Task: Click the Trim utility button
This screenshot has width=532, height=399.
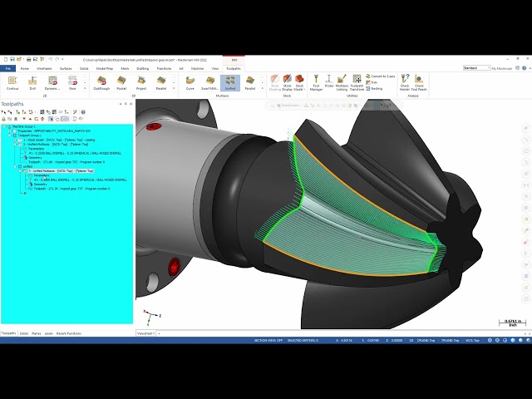Action: pos(372,82)
